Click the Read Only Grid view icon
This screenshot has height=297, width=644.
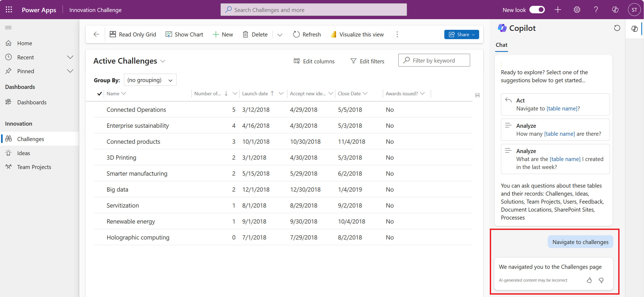tap(113, 34)
